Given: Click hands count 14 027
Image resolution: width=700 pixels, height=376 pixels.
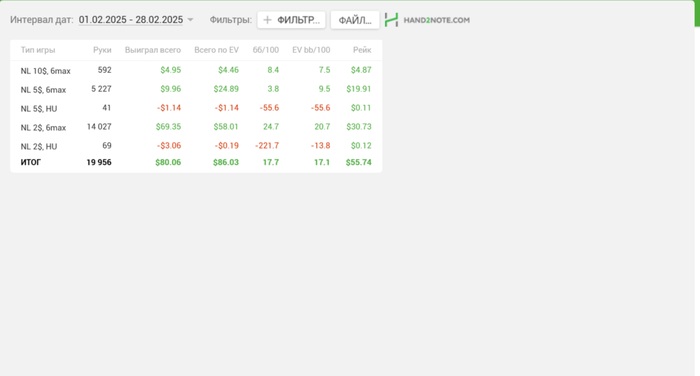Looking at the screenshot, I should click(x=99, y=127).
